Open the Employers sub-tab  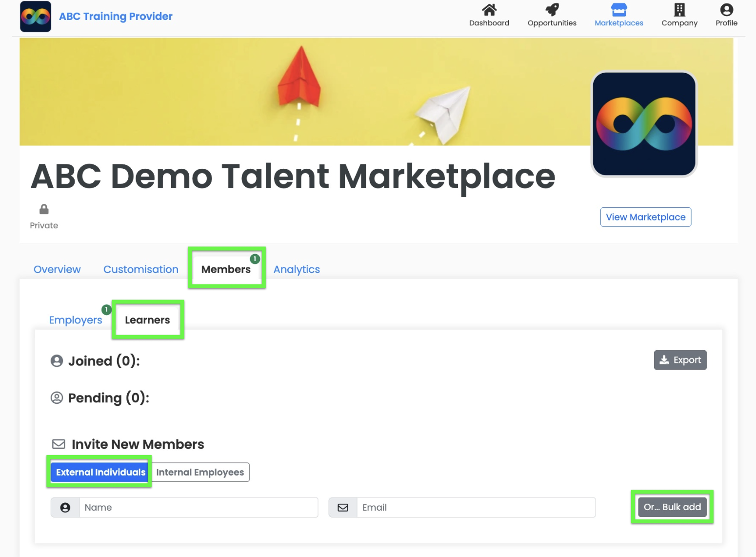(76, 320)
